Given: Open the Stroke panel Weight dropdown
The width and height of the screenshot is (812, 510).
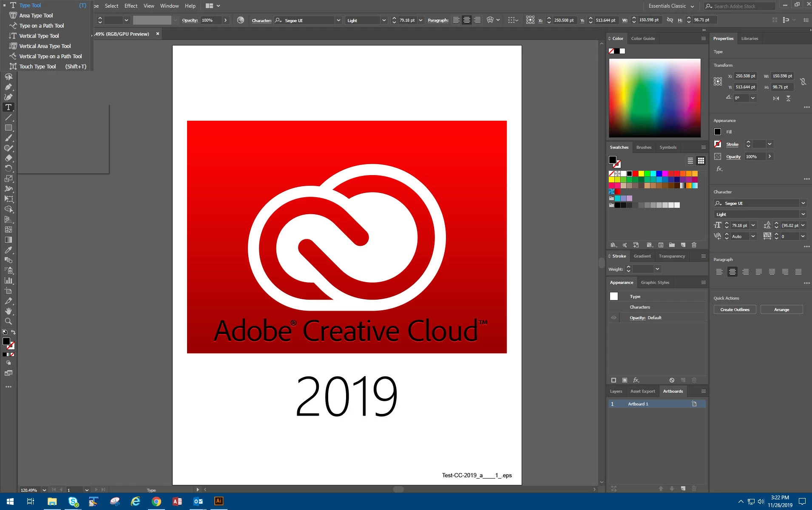Looking at the screenshot, I should click(657, 269).
